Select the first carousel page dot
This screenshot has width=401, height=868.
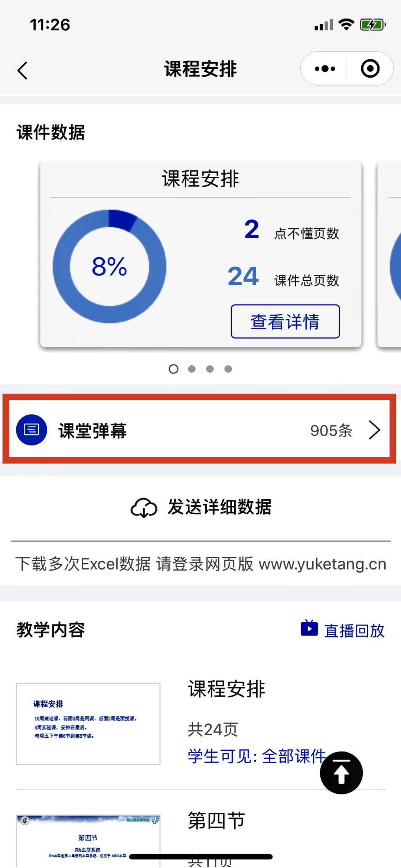pyautogui.click(x=173, y=369)
